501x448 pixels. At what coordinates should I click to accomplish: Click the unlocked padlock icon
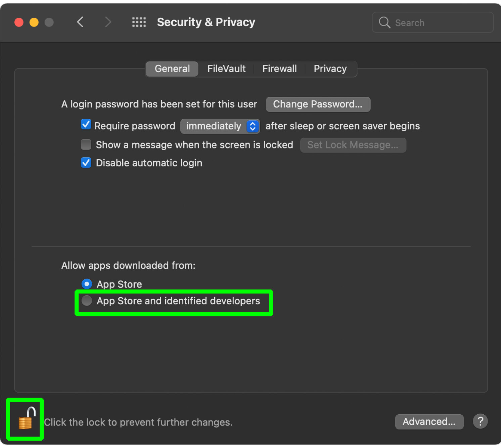pyautogui.click(x=26, y=419)
